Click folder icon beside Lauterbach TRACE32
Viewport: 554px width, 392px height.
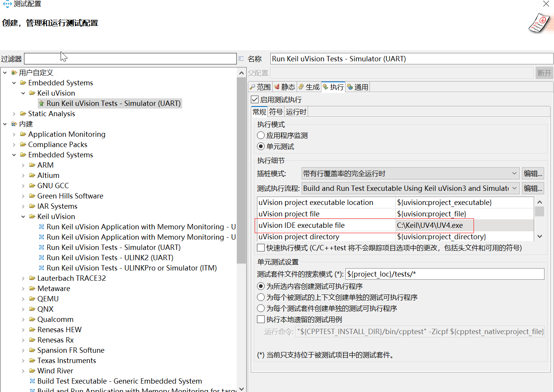[32, 278]
